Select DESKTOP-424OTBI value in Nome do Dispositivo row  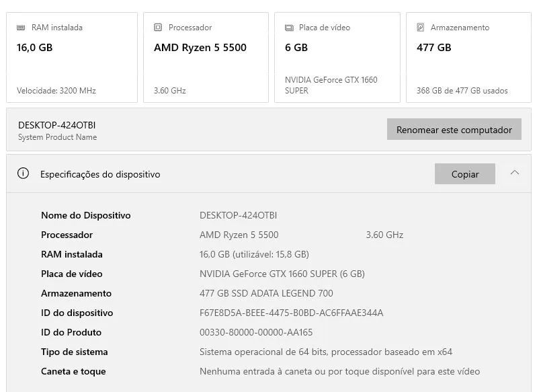pyautogui.click(x=238, y=215)
